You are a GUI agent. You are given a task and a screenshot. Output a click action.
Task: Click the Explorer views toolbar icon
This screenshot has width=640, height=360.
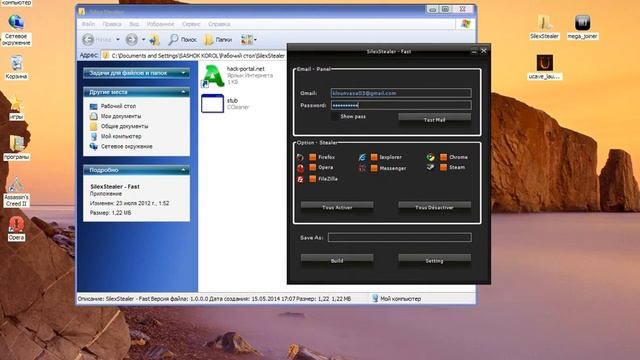coord(247,40)
